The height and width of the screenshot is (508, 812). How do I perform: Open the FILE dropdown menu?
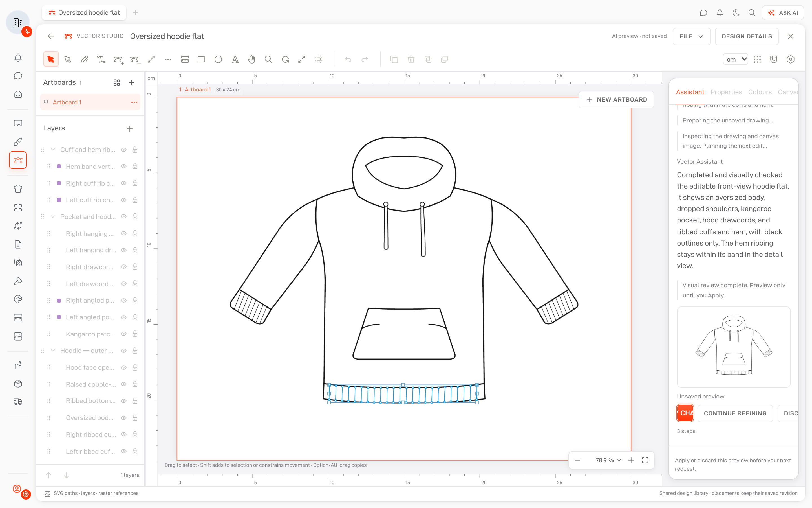point(692,36)
